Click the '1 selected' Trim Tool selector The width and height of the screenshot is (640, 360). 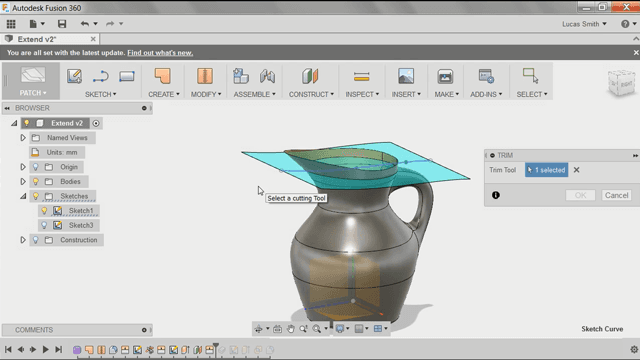tap(547, 170)
